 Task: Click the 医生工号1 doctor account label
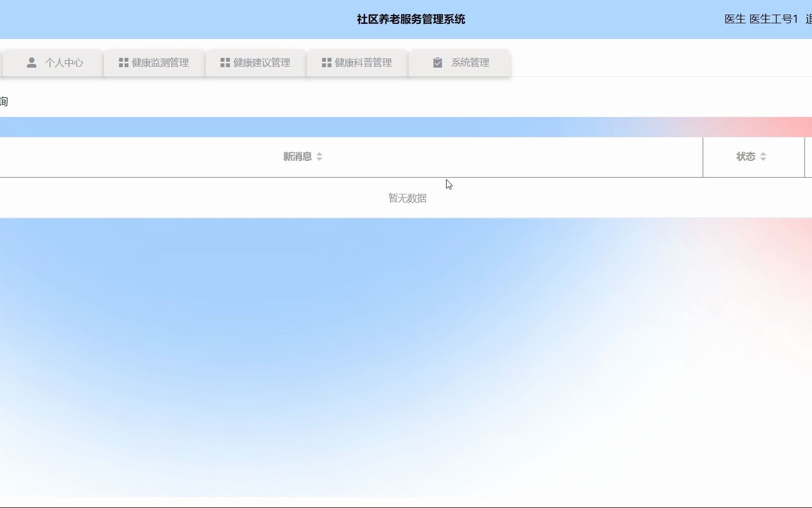[773, 18]
